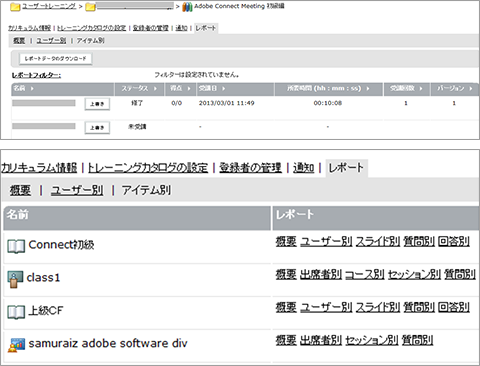480x366 pixels.
Task: Open the レポートフィルター link
Action: click(x=36, y=76)
